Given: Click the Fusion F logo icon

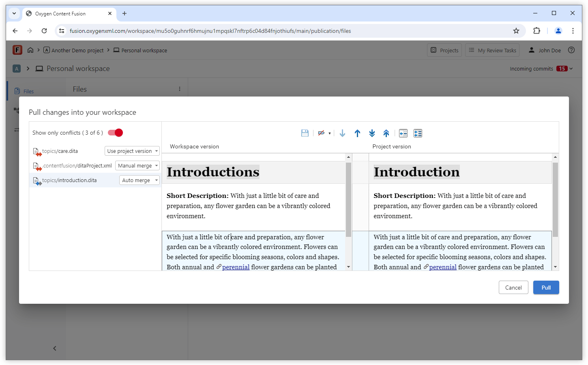Looking at the screenshot, I should [x=17, y=50].
